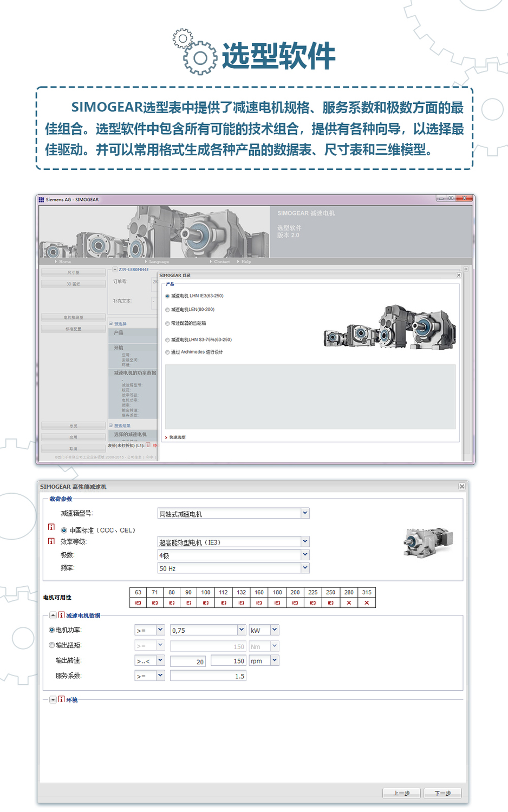This screenshot has height=812, width=508.
Task: Click the red X under frame size 315
Action: (x=367, y=603)
